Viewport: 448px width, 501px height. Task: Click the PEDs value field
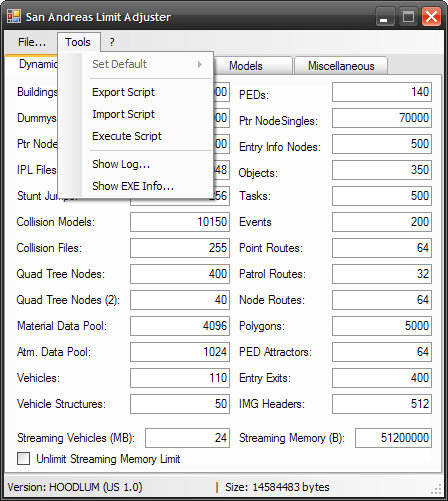pos(382,92)
